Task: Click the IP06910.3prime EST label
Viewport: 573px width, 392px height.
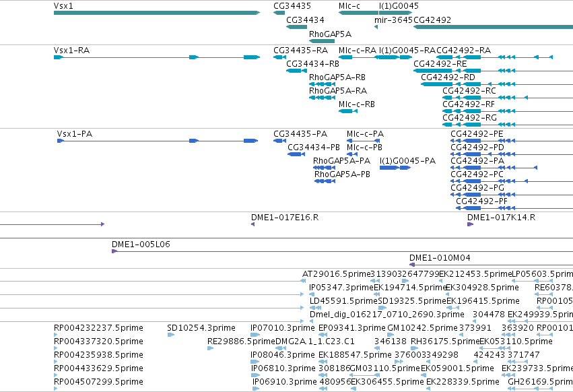Action: click(284, 382)
